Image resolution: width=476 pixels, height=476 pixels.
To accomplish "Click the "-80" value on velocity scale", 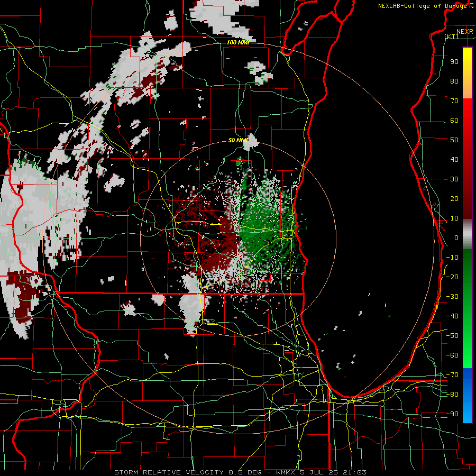I will (452, 395).
